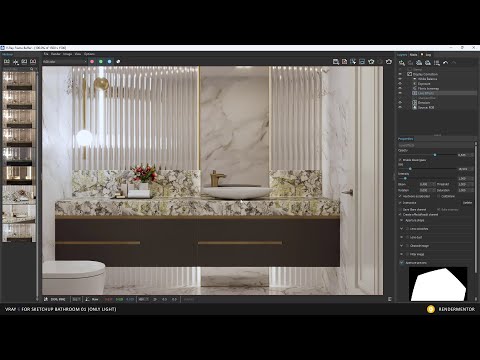Click the blue channel circle button
Screen dimensions: 480x360
(109, 62)
